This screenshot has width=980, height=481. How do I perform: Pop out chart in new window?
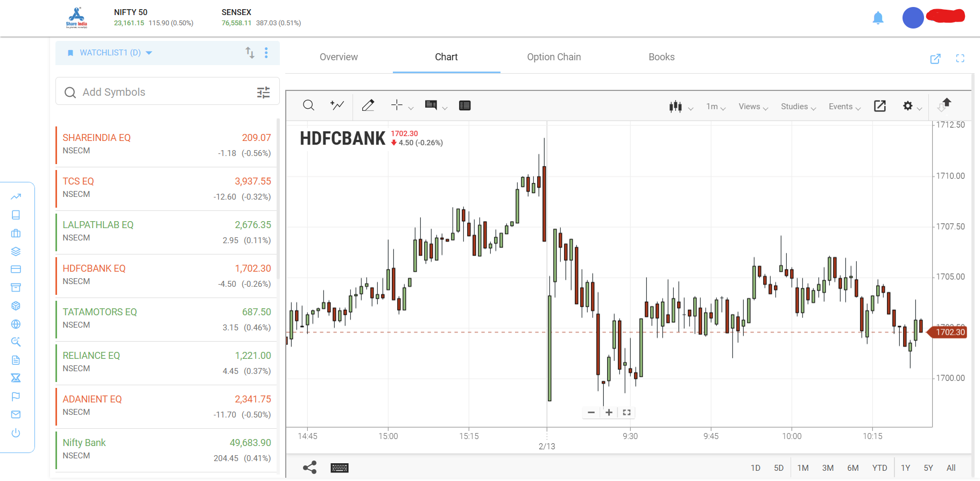935,59
